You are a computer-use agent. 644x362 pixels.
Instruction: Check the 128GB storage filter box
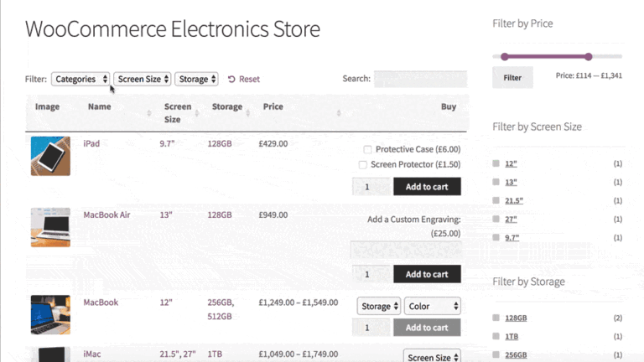(x=496, y=318)
